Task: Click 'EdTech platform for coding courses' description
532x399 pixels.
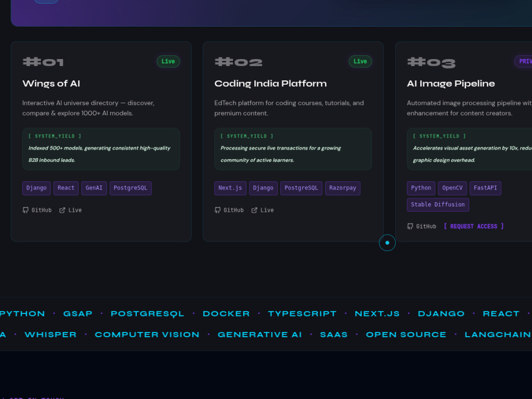Action: tap(289, 108)
